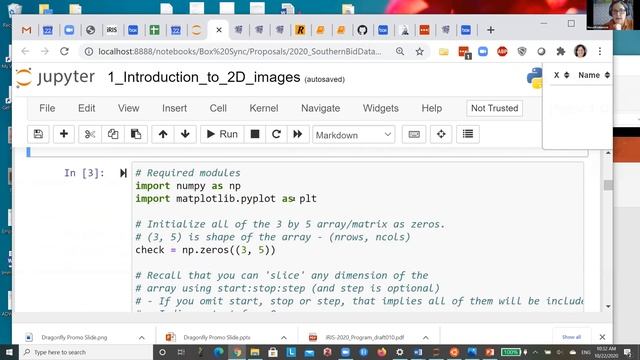Open a new browser tab

pos(491,30)
